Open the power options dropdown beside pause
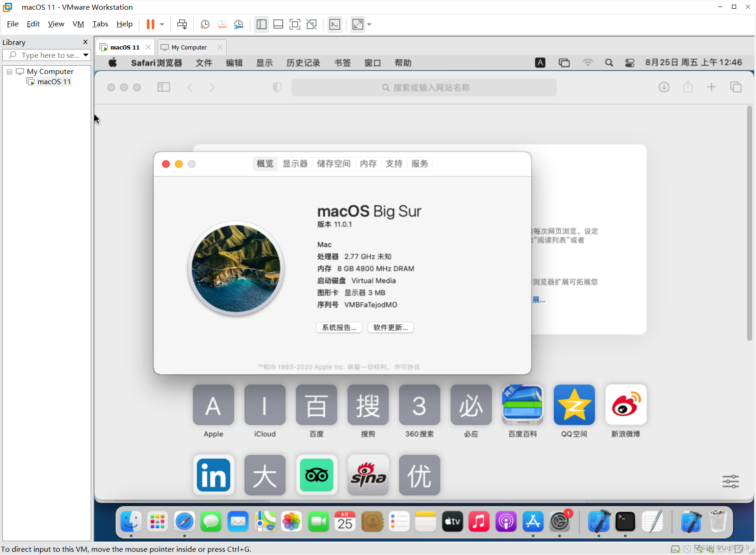Screen dimensions: 756x555 tap(162, 24)
